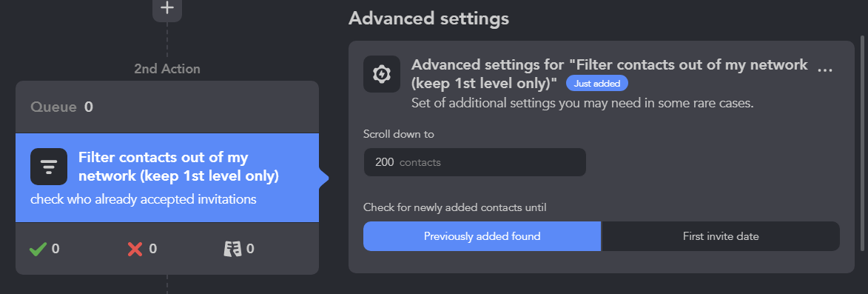Click the Queue header row
Image resolution: width=868 pixels, height=294 pixels.
(167, 107)
